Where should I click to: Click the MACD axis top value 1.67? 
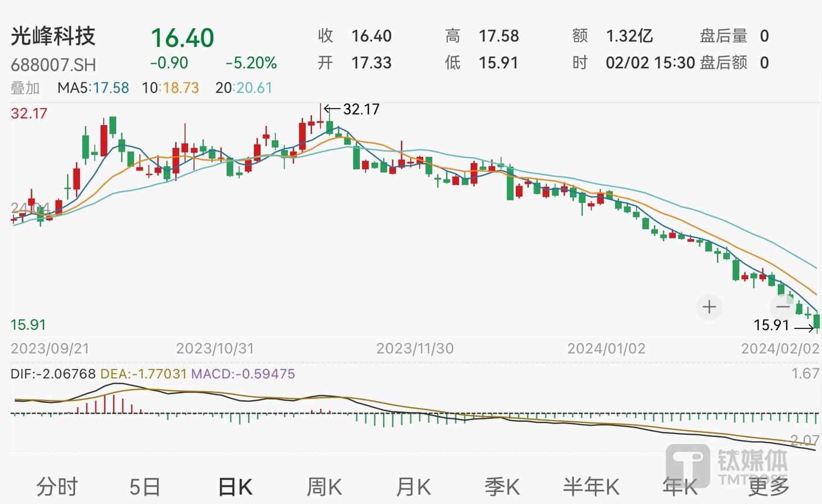point(805,374)
